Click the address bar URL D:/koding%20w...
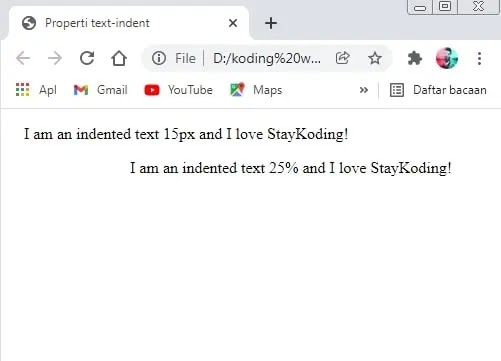Image resolution: width=501 pixels, height=361 pixels. tap(267, 58)
